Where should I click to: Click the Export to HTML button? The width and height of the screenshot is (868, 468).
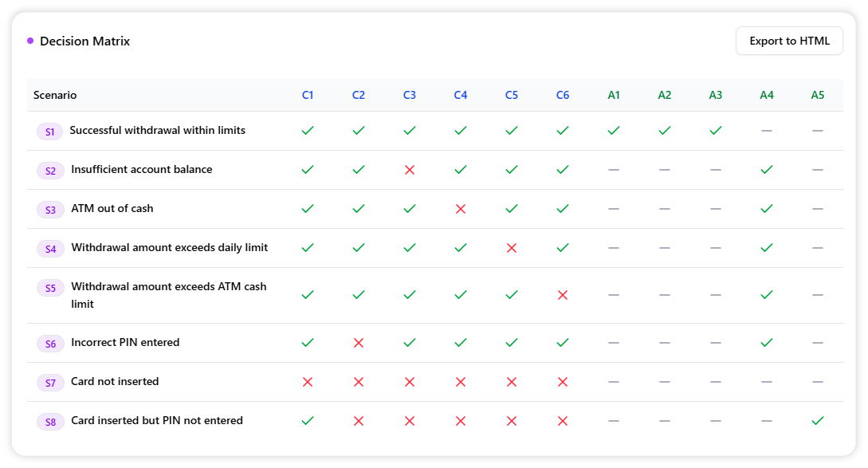789,41
